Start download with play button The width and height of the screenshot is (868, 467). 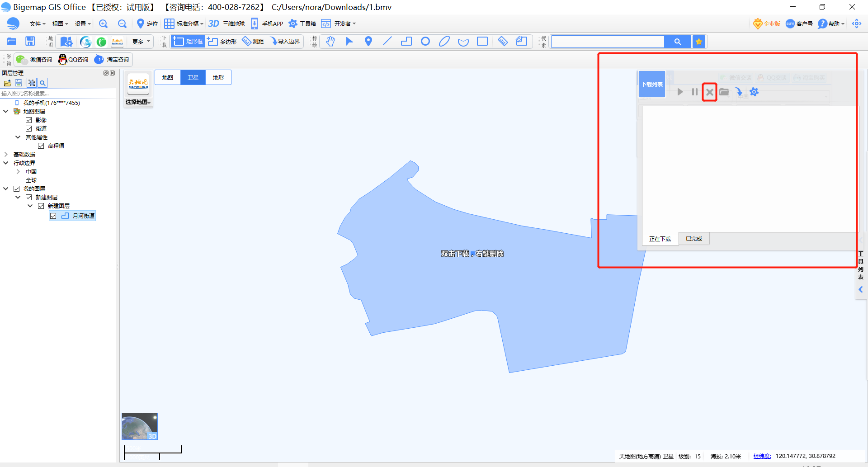tap(680, 92)
